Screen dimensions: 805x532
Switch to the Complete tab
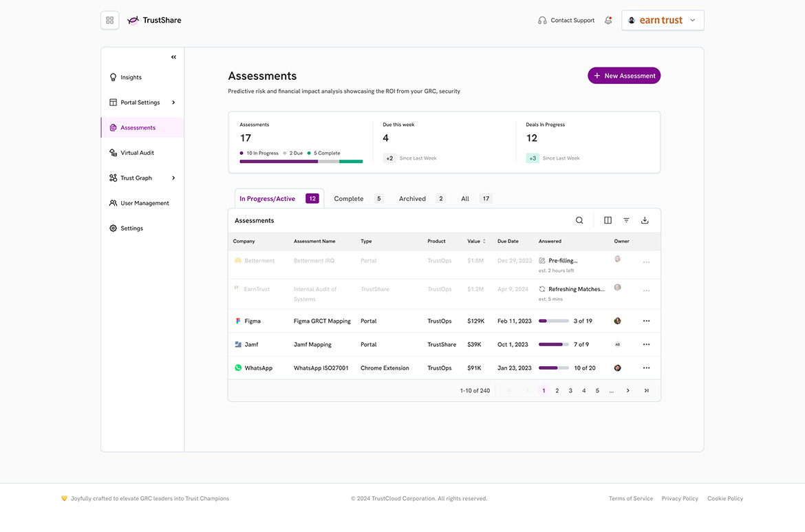pos(358,199)
